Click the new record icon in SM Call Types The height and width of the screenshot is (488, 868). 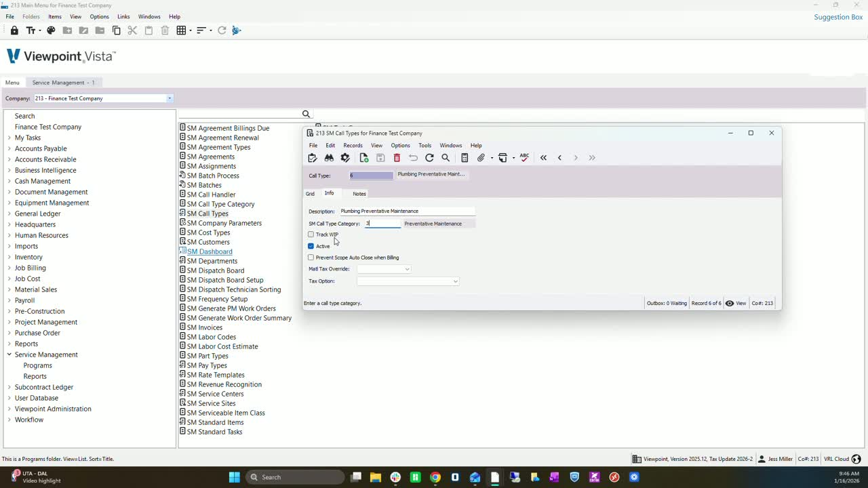(x=364, y=158)
